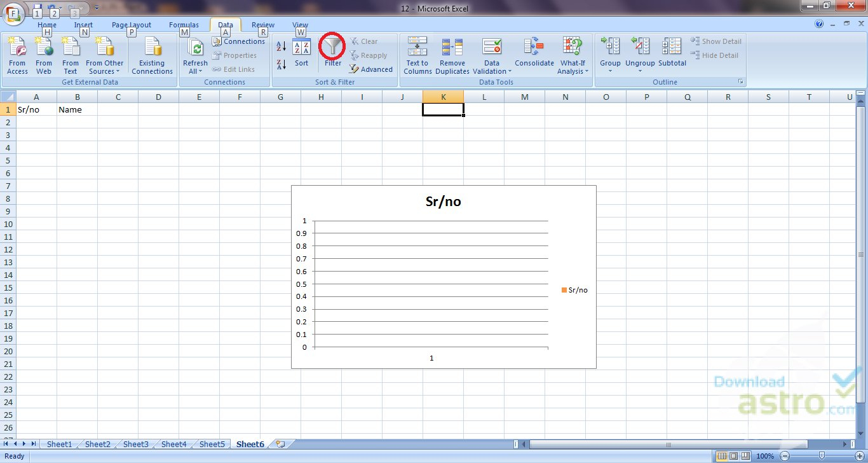868x463 pixels.
Task: Click the Connections button
Action: (238, 41)
